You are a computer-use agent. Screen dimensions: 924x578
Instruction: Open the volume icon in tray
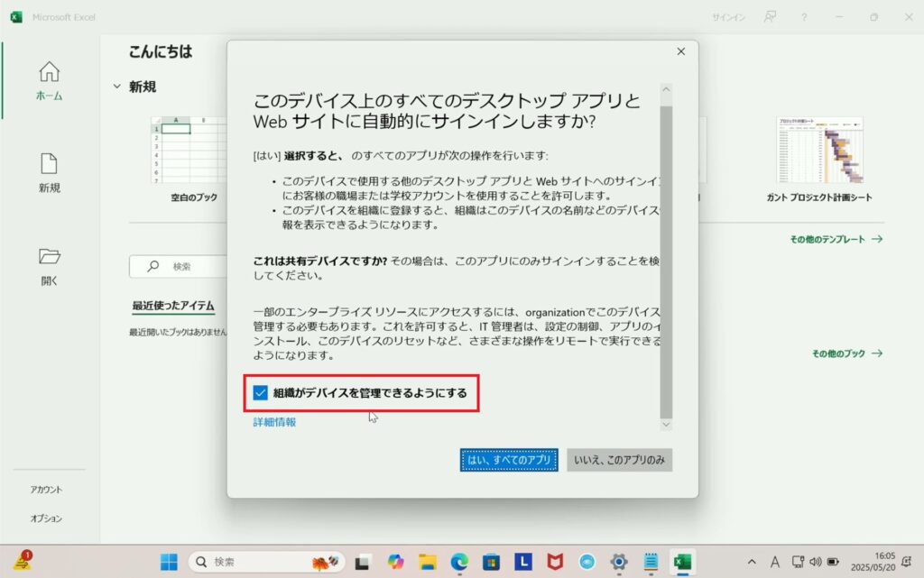point(816,562)
